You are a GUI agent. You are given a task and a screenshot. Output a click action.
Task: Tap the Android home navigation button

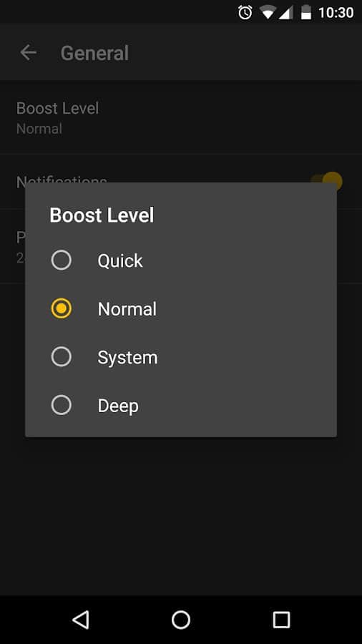pos(181,620)
